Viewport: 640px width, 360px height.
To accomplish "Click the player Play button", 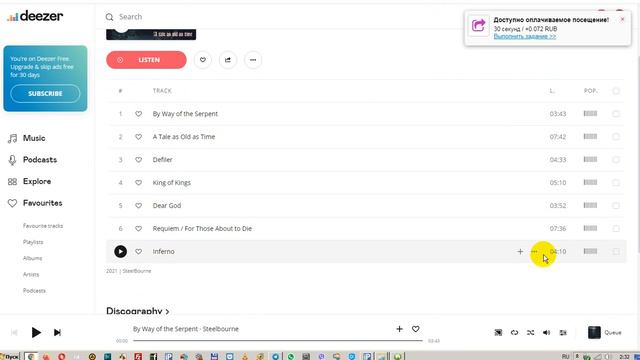I will (36, 333).
